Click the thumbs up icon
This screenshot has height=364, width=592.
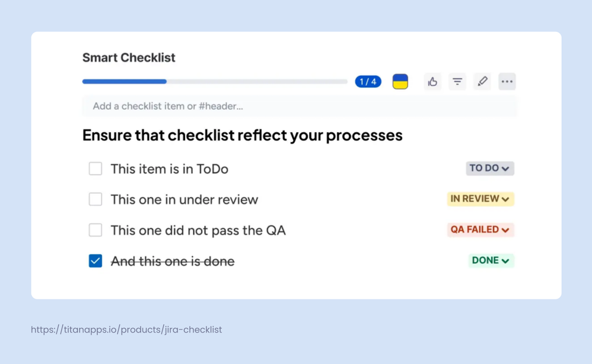[432, 81]
